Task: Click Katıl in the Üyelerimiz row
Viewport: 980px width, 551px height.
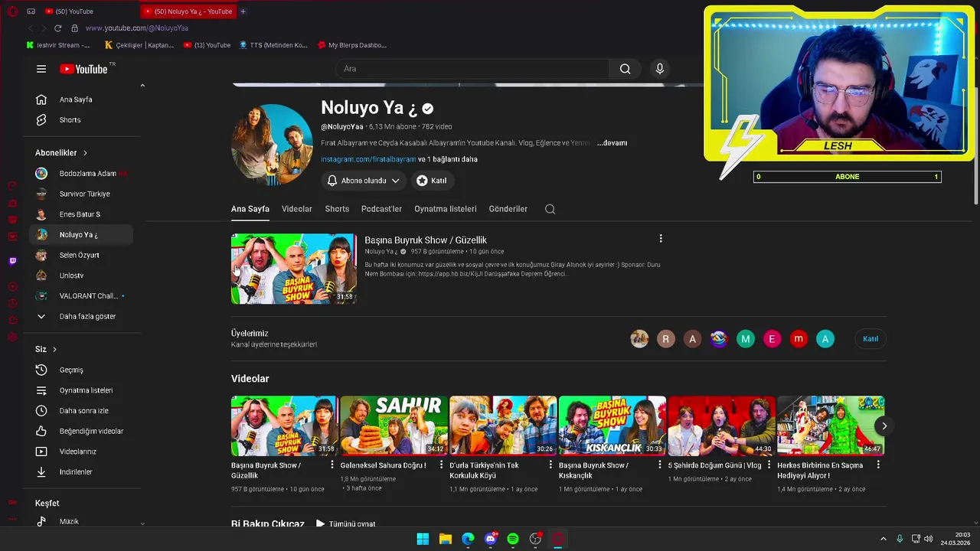Action: click(x=871, y=339)
